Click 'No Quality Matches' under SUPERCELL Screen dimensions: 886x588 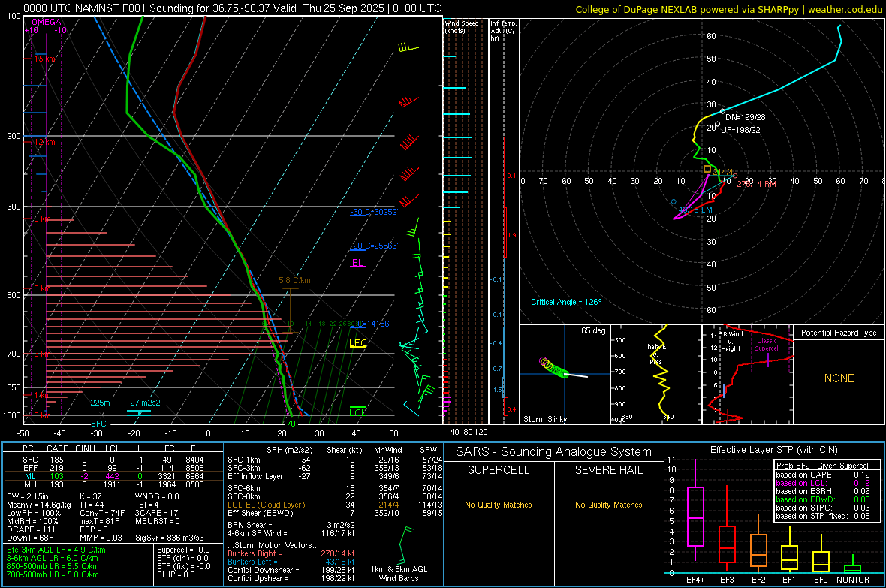coord(499,505)
